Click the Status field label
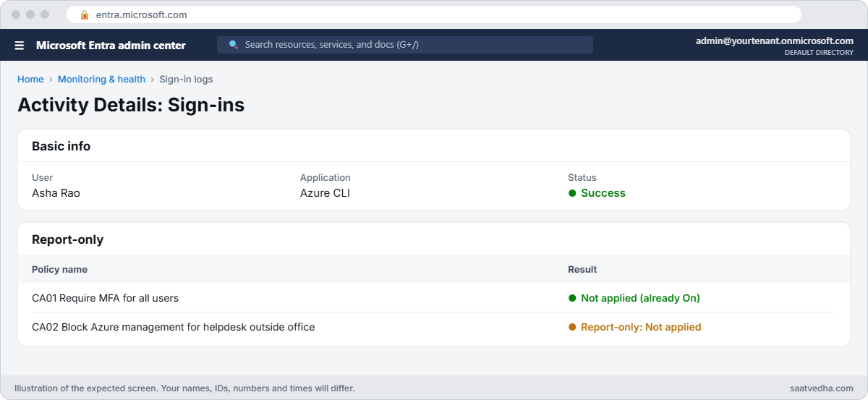Image resolution: width=868 pixels, height=400 pixels. click(582, 177)
